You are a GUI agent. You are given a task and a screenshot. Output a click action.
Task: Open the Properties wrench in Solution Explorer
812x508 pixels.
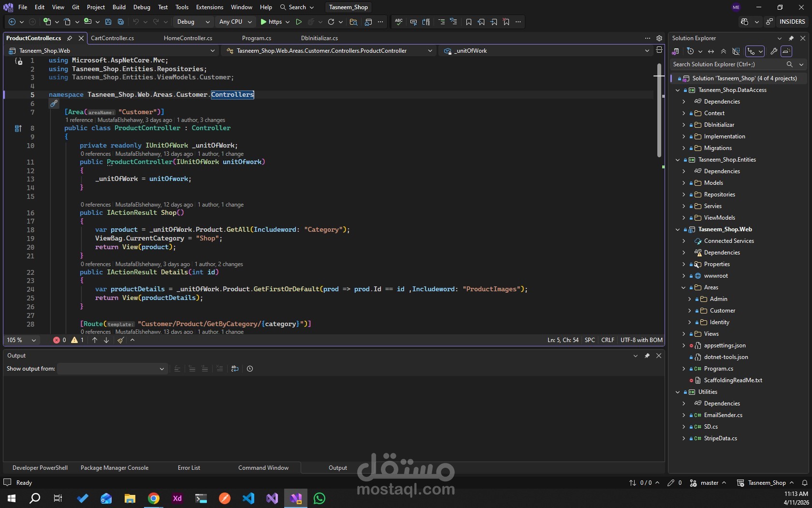click(773, 51)
